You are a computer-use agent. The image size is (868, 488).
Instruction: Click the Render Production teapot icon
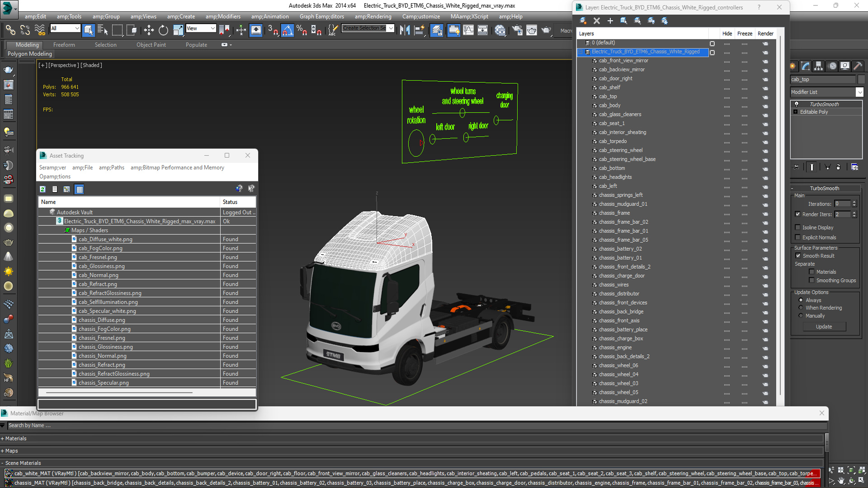pos(546,30)
